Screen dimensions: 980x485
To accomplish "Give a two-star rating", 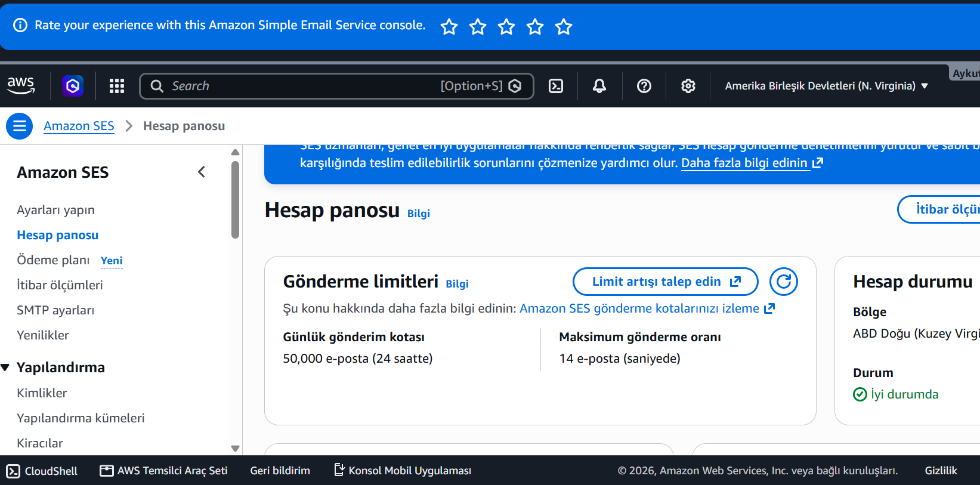I will click(478, 26).
